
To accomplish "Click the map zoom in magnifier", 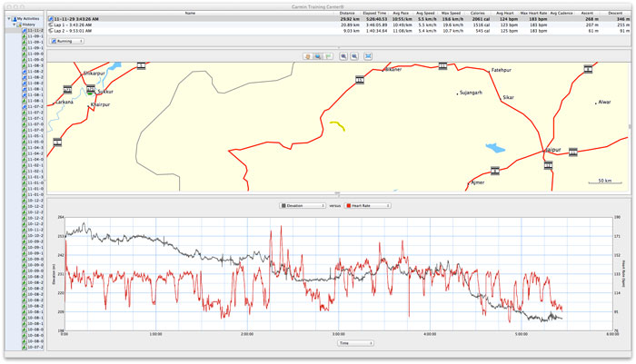I will (x=343, y=56).
